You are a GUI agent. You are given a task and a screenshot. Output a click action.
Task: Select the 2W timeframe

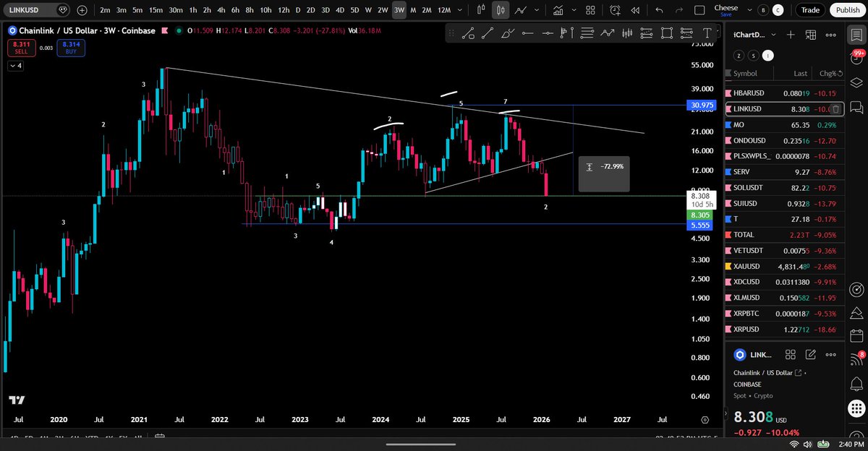383,10
